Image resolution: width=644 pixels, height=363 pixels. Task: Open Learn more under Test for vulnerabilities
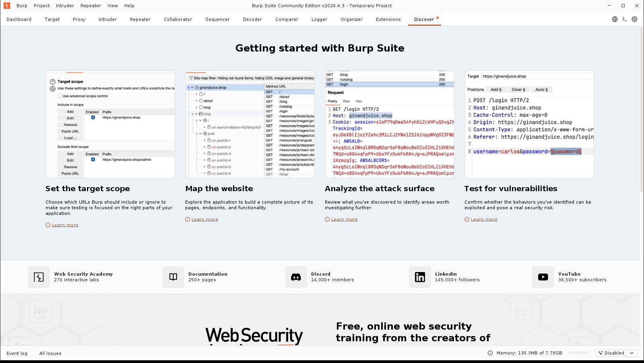(x=484, y=219)
